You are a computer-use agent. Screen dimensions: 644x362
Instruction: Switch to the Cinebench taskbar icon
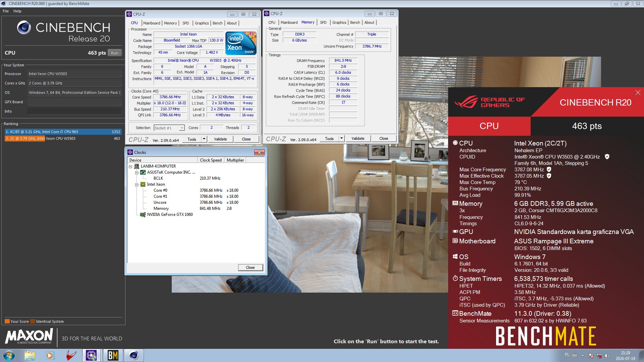point(133,355)
